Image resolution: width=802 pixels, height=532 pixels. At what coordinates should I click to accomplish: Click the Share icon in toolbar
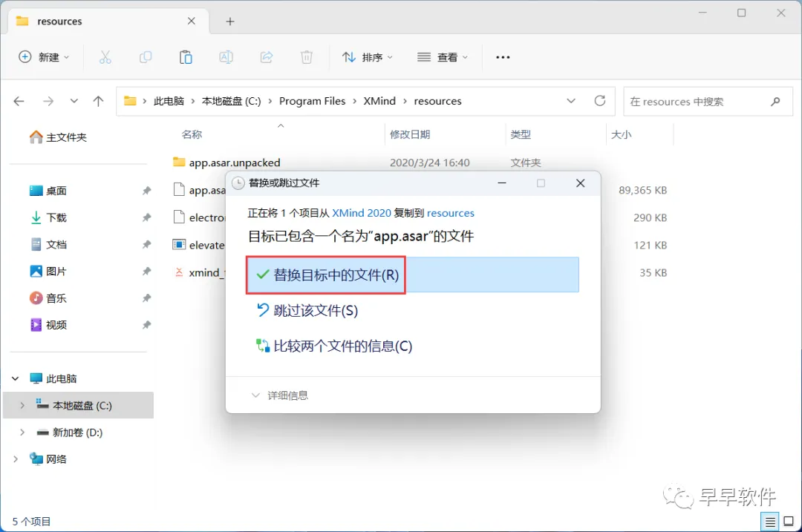point(267,57)
